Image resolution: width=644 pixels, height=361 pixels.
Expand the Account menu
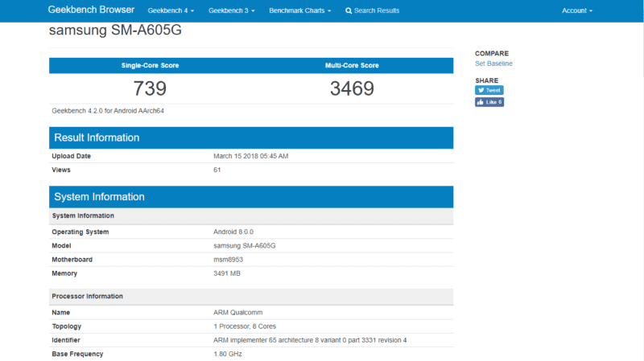[x=577, y=11]
